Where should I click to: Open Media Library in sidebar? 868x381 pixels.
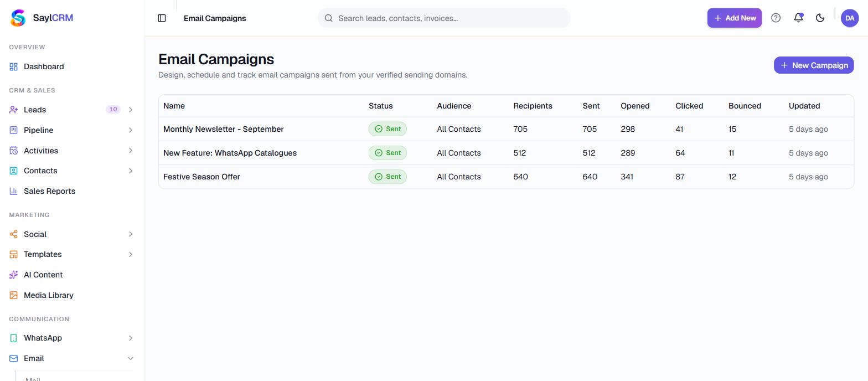tap(72, 295)
